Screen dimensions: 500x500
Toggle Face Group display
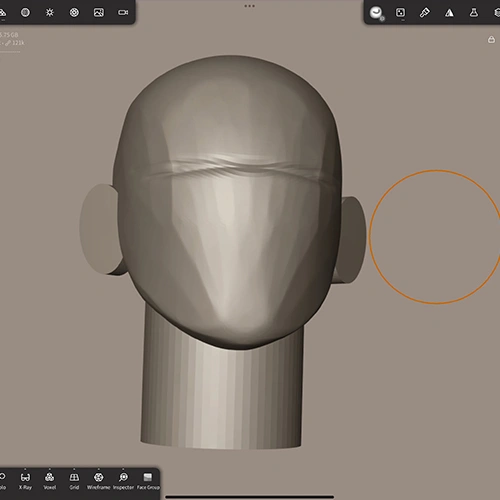coord(148,481)
